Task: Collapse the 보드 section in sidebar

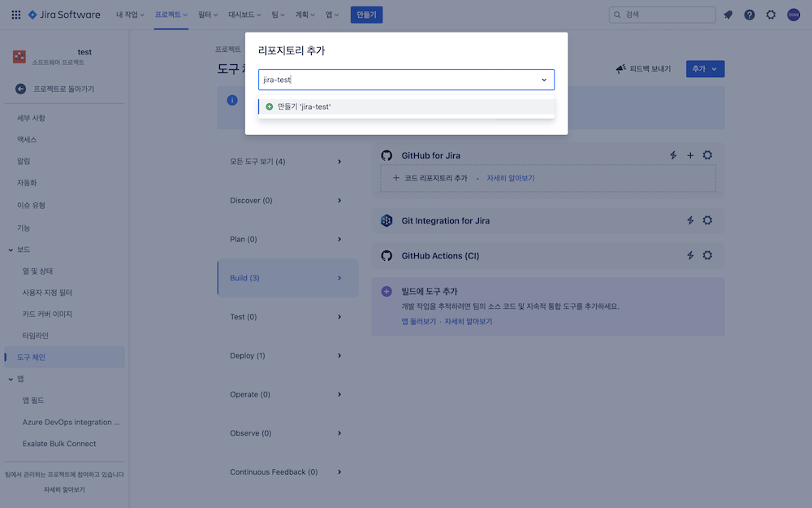Action: pos(11,250)
